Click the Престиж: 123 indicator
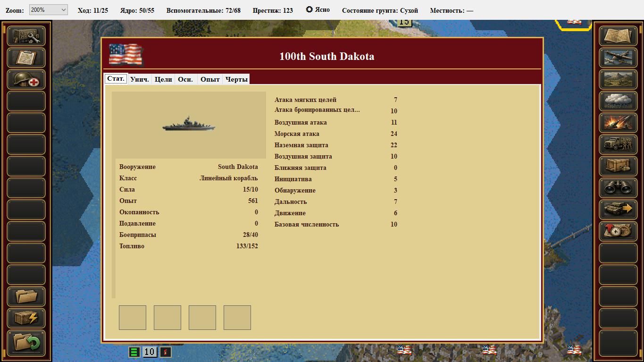Screen dimensions: 644x362 [273, 10]
